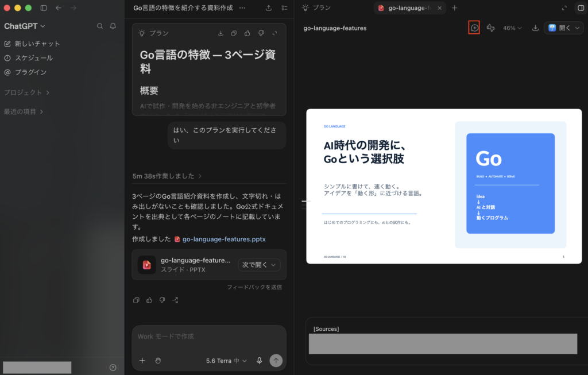This screenshot has height=375, width=588.
Task: Click the 開く button
Action: (559, 28)
